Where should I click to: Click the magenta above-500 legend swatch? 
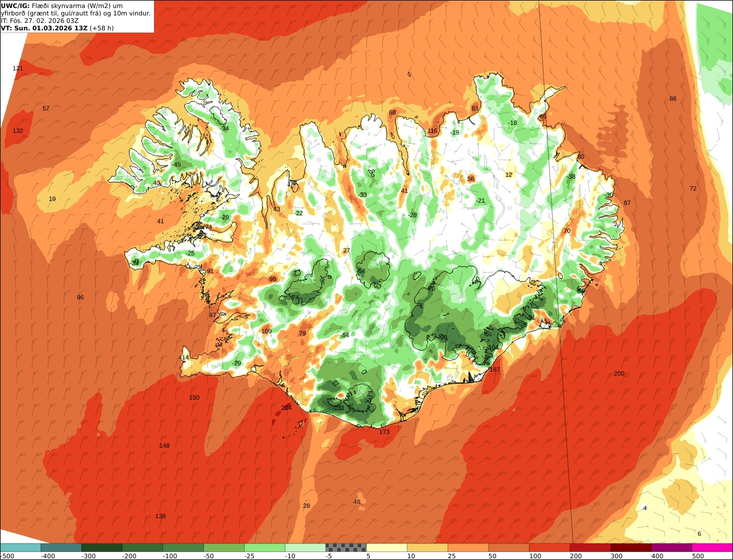pos(712,547)
